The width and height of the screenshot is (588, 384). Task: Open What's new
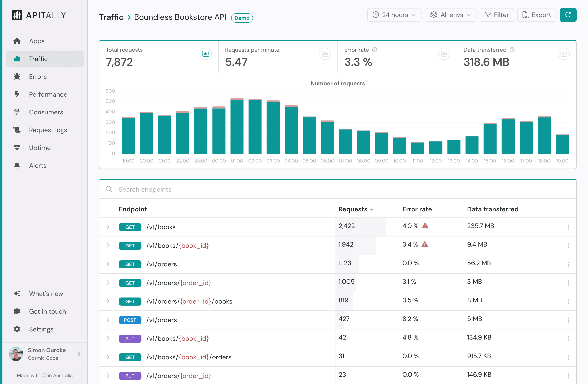(x=46, y=294)
